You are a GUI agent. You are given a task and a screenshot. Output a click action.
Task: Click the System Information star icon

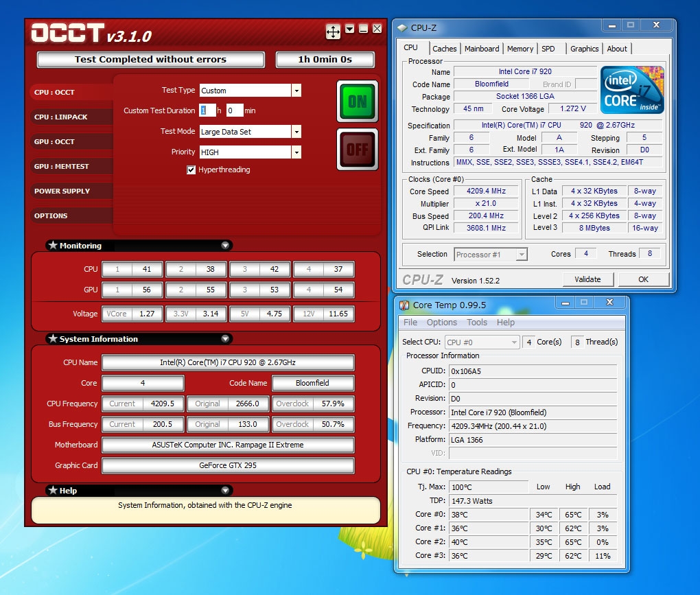(53, 338)
